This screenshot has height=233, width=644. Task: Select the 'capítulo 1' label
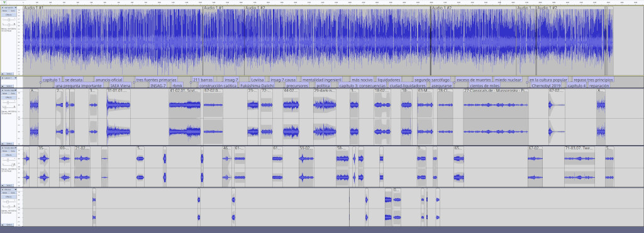[52, 80]
